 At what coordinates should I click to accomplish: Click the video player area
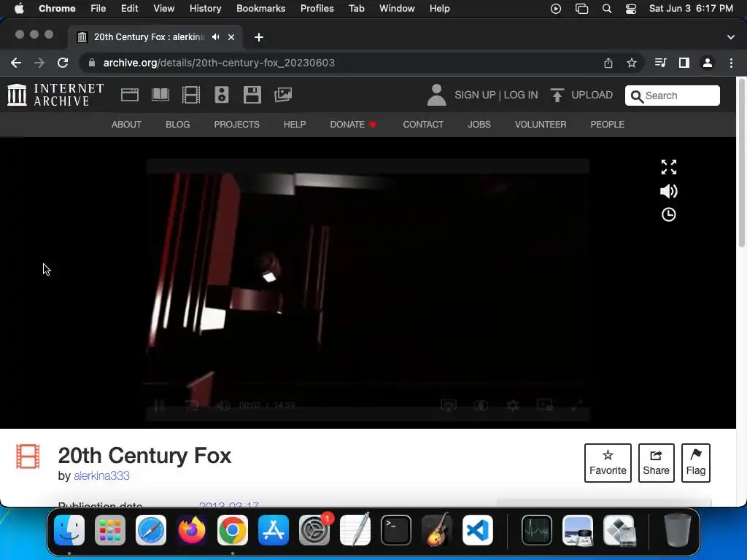[x=368, y=290]
